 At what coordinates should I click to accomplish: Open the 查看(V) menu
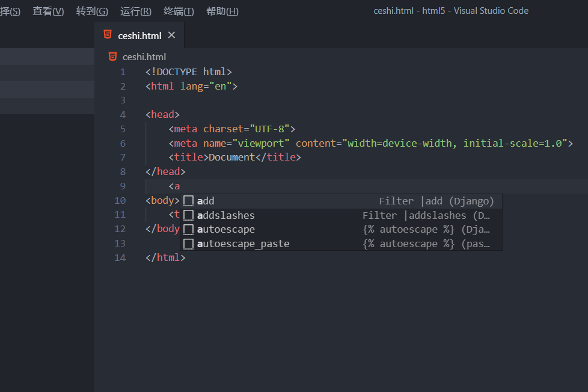click(48, 11)
